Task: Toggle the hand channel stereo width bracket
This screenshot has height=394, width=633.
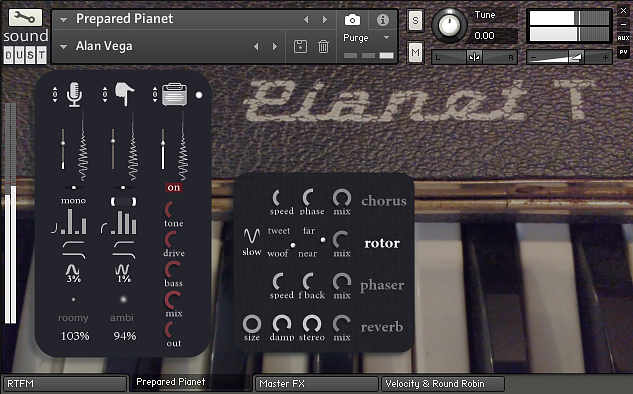Action: click(x=124, y=201)
